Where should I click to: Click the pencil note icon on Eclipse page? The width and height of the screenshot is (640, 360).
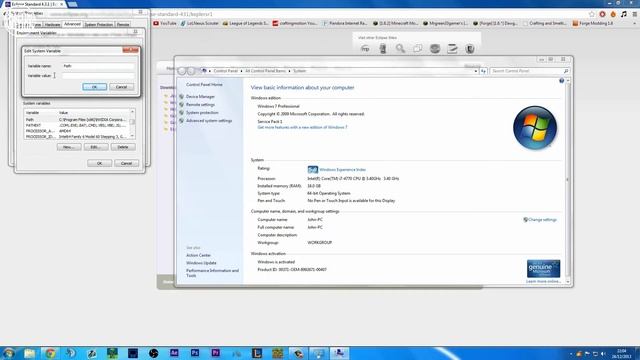tap(452, 49)
